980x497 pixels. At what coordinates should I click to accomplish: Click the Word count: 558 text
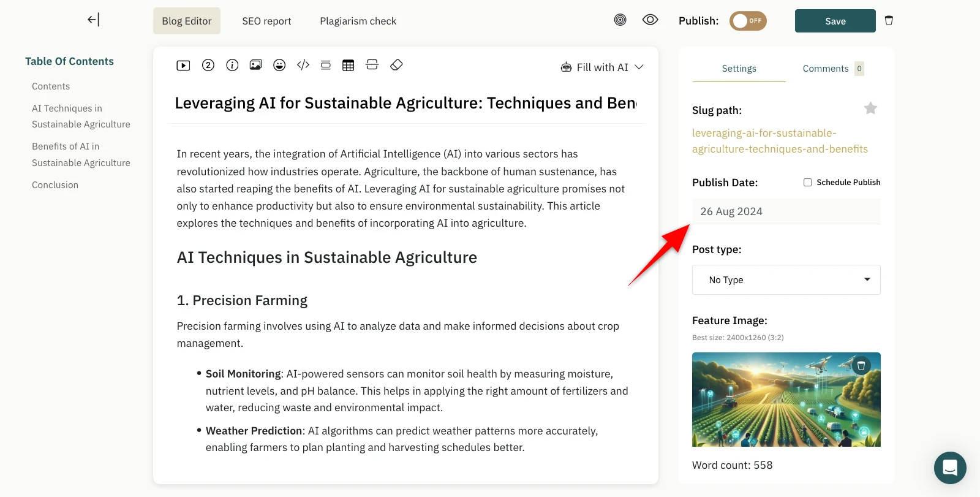click(733, 465)
